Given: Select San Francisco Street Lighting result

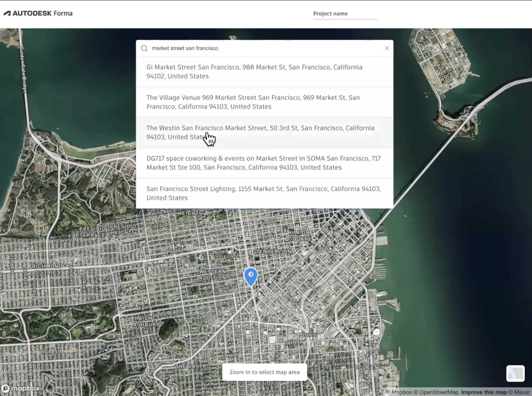Looking at the screenshot, I should click(265, 193).
